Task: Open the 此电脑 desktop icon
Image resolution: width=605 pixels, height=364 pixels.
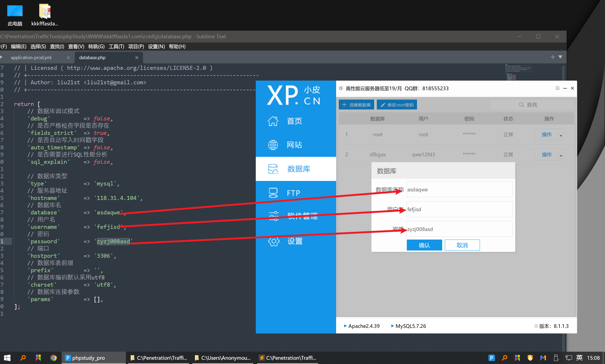Action: [x=15, y=16]
